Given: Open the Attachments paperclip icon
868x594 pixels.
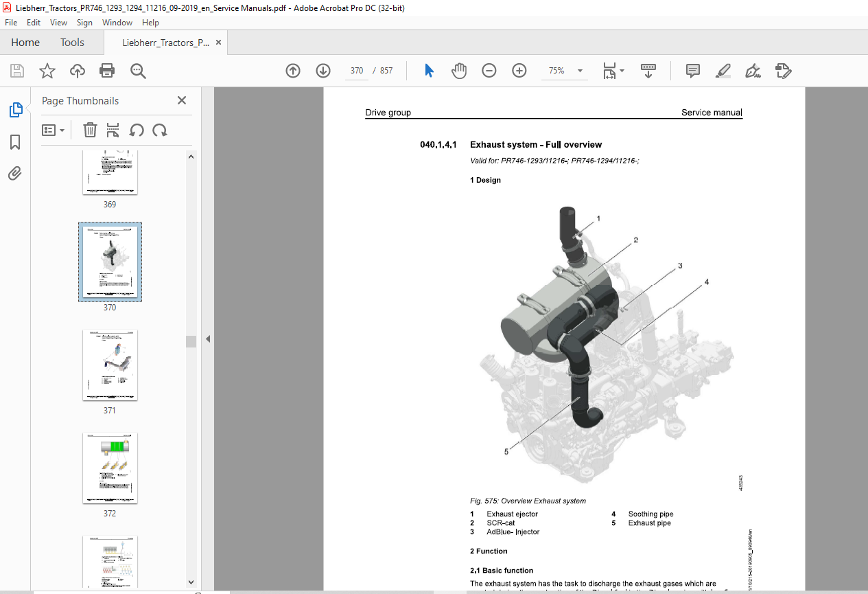Looking at the screenshot, I should click(15, 173).
